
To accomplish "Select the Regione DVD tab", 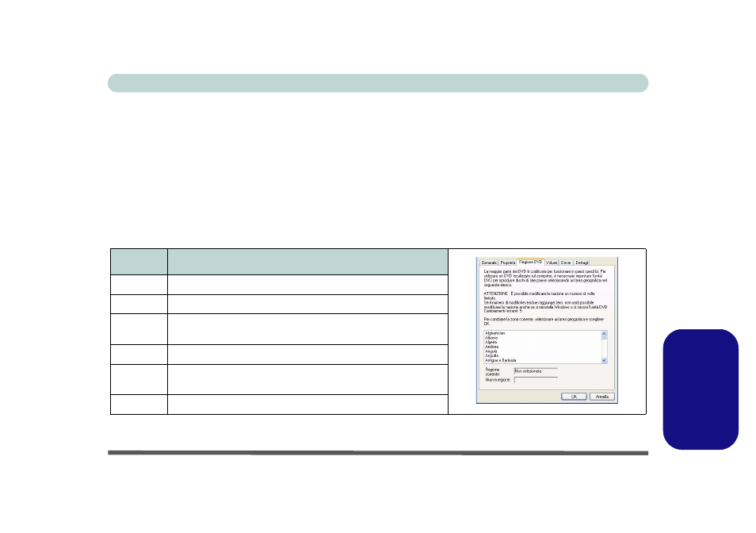I will (530, 262).
